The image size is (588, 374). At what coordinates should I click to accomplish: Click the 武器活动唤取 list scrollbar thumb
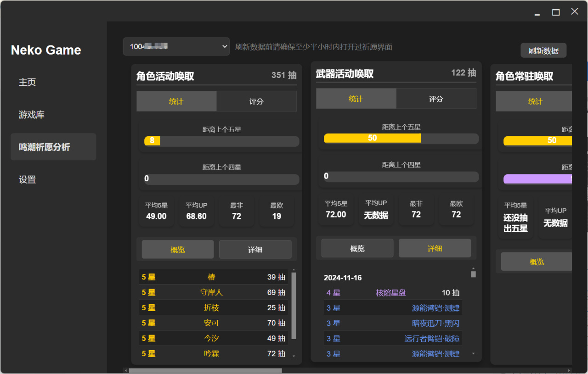coord(473,274)
